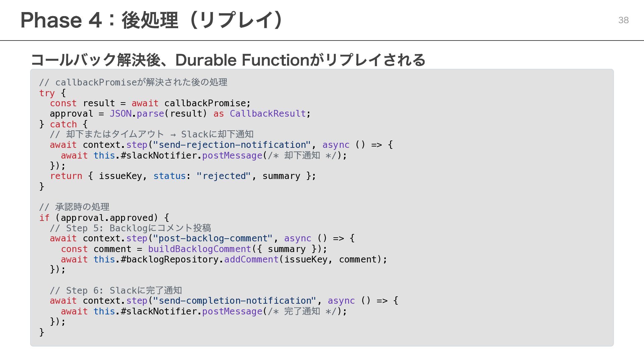Click the "await callbackPromise" expression

click(x=191, y=103)
